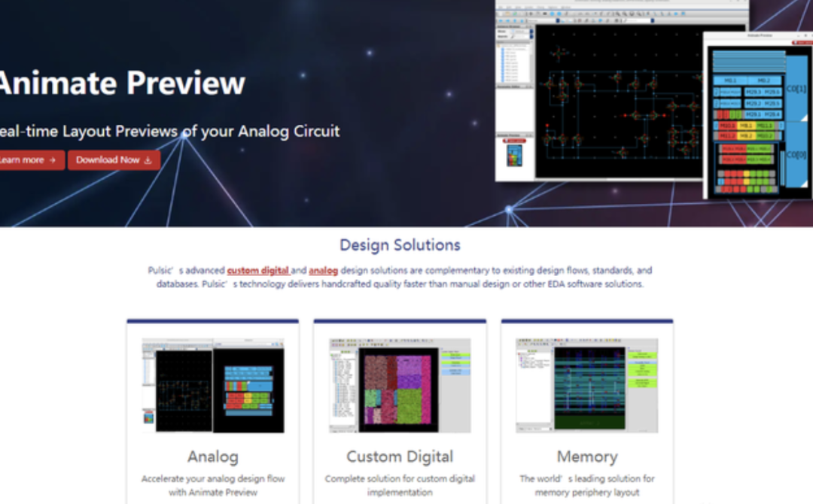This screenshot has height=504, width=813.
Task: Follow the 'custom digital' hyperlink
Action: (x=257, y=270)
